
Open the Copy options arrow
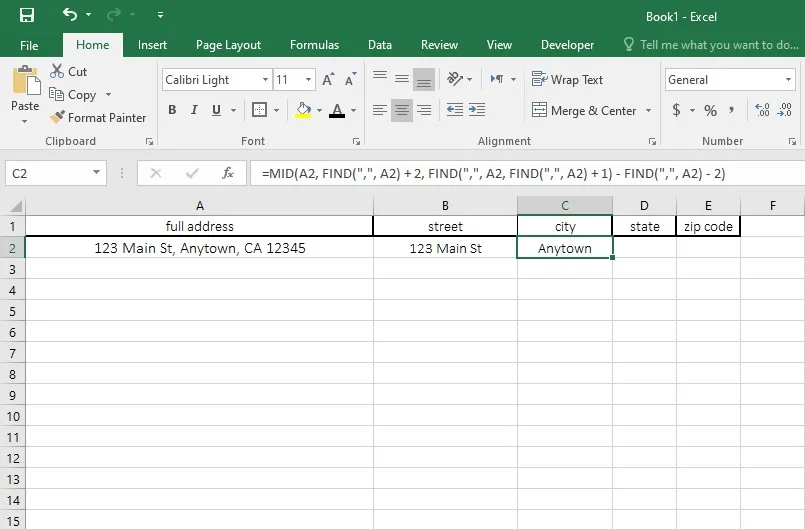click(108, 95)
